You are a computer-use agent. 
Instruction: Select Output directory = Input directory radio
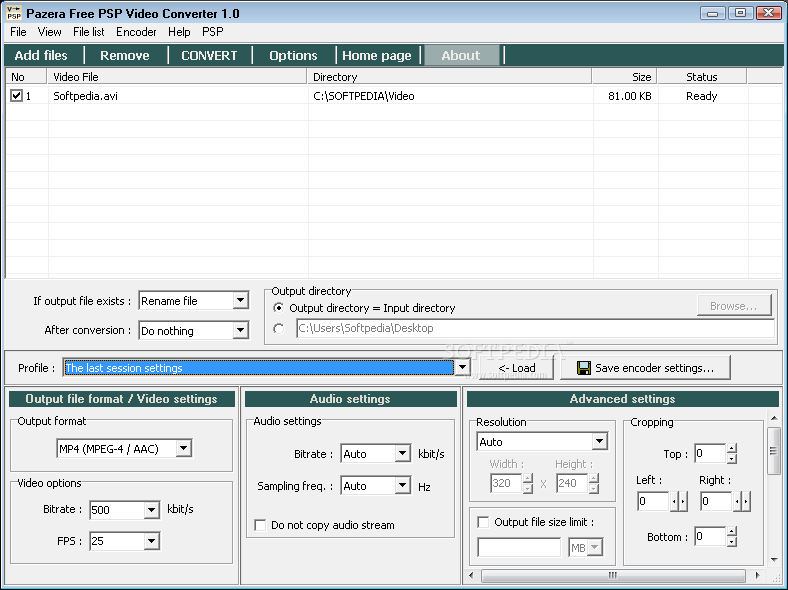pyautogui.click(x=278, y=308)
